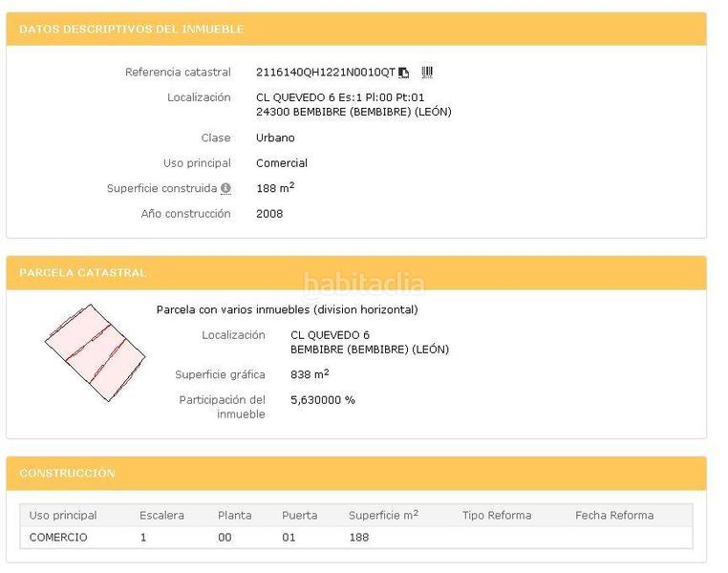Click the built surface value 188 m²
This screenshot has width=728, height=573.
pyautogui.click(x=275, y=187)
